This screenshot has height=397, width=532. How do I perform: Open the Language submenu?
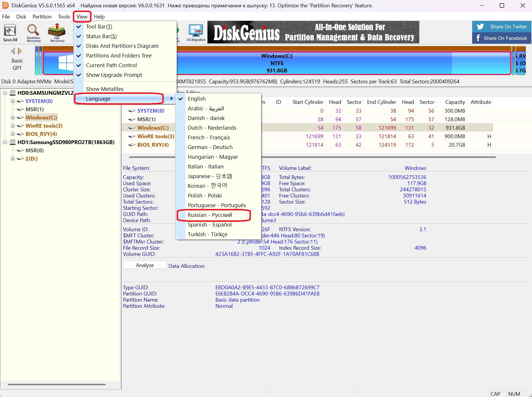coord(125,99)
